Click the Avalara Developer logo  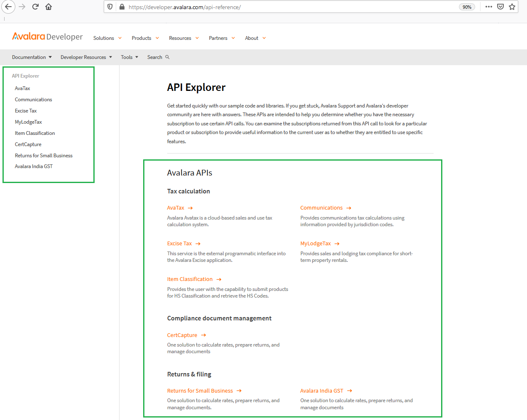coord(47,37)
